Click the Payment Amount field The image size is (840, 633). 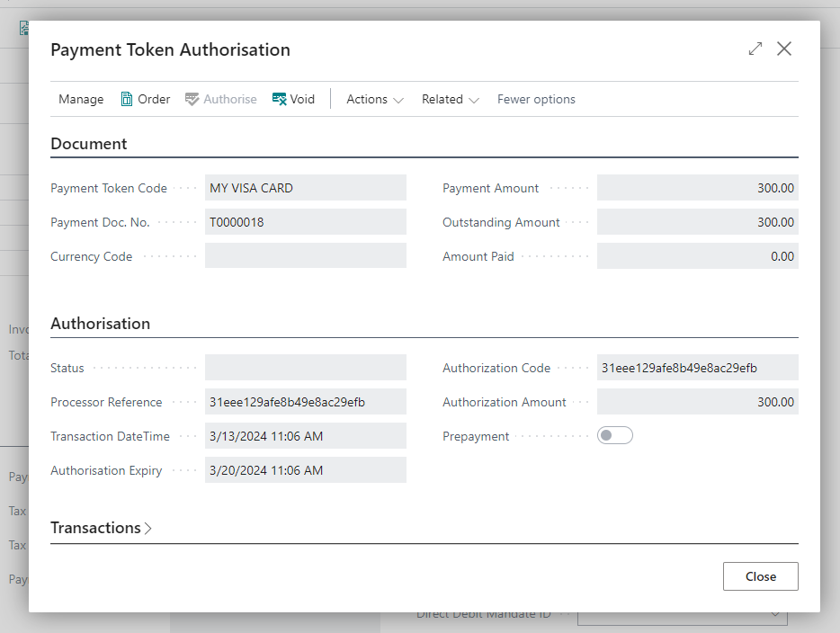[698, 188]
